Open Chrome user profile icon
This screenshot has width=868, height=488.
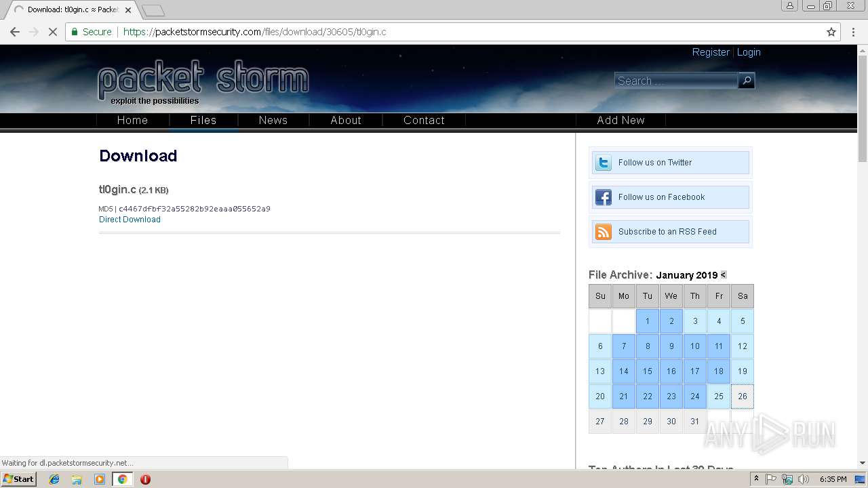790,5
